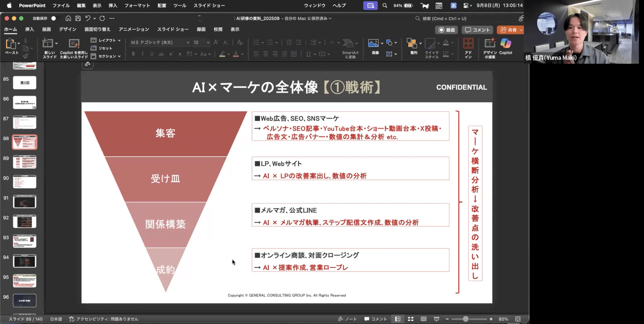
Task: Start slideshow from status bar icon
Action: pyautogui.click(x=437, y=319)
